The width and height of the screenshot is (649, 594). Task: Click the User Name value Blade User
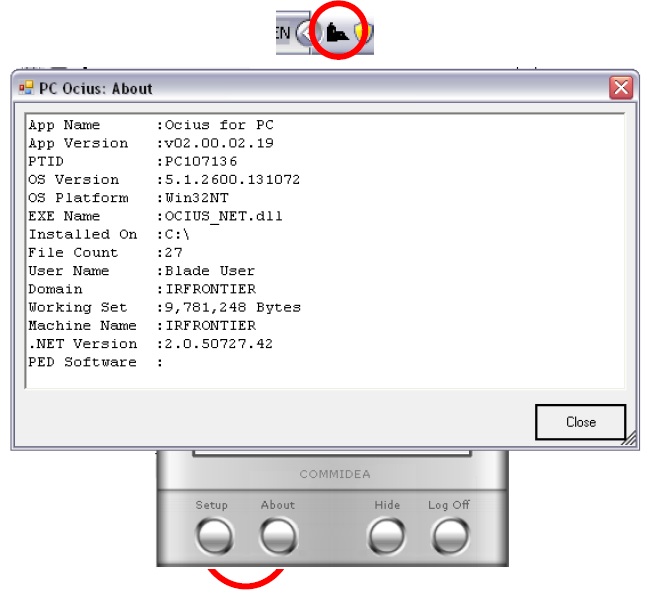(x=210, y=271)
